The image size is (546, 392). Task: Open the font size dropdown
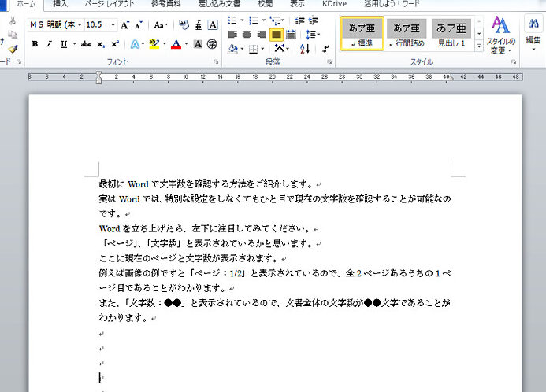[112, 25]
